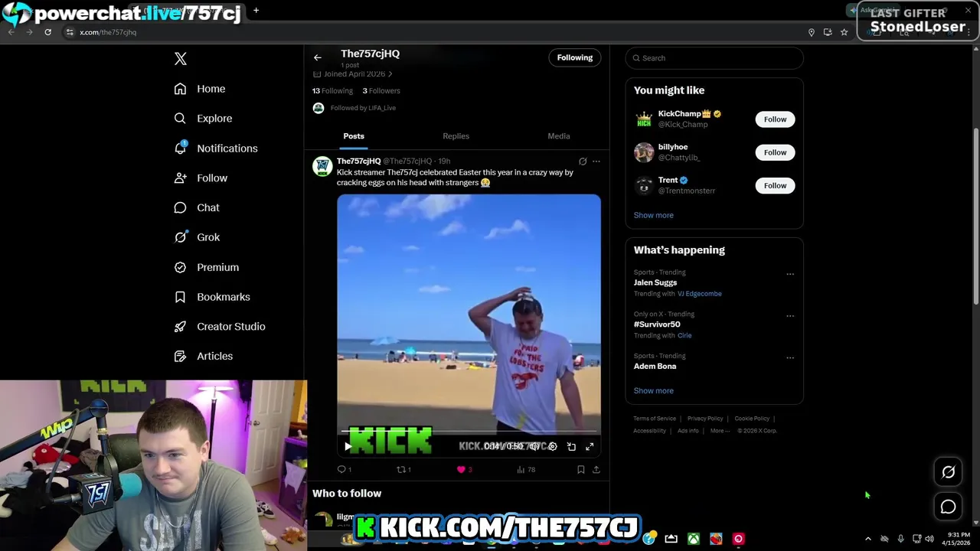Expand the footer More menu
Screen dimensions: 980x551
tap(720, 431)
